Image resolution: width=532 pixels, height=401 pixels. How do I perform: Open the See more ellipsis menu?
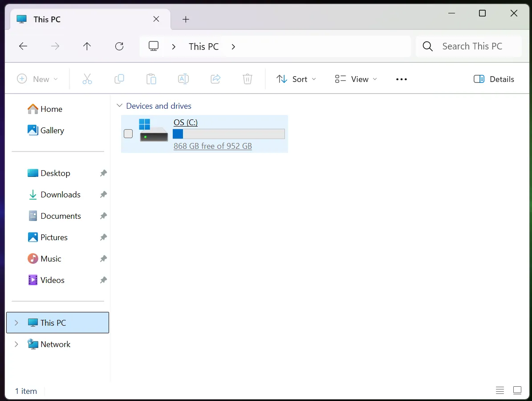pos(401,79)
